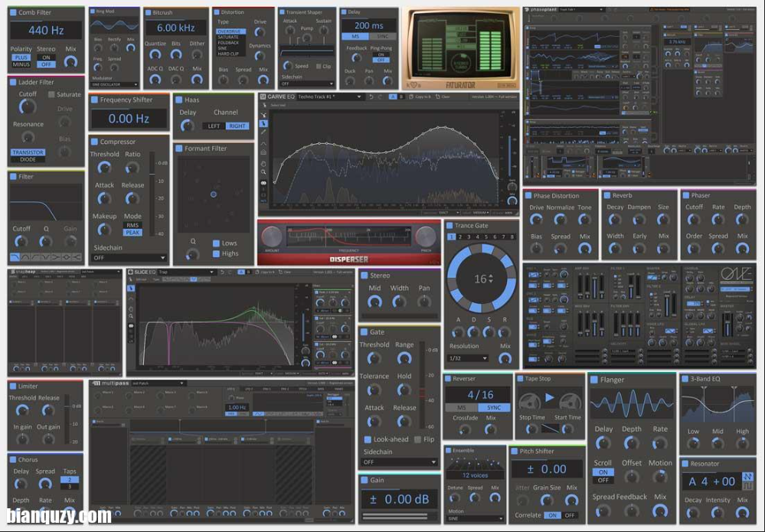Choose the hand pan tool in Carve EQ
The image size is (765, 532).
pos(263,164)
